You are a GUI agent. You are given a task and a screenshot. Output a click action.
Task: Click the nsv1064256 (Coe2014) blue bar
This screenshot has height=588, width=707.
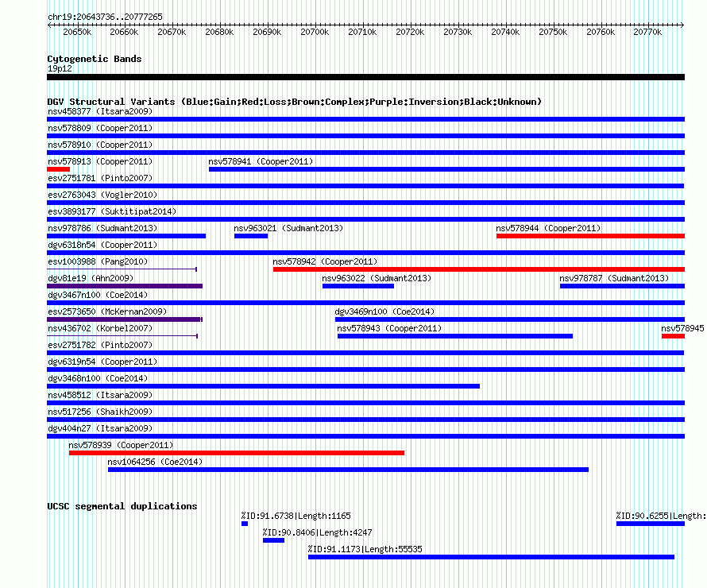[x=348, y=470]
